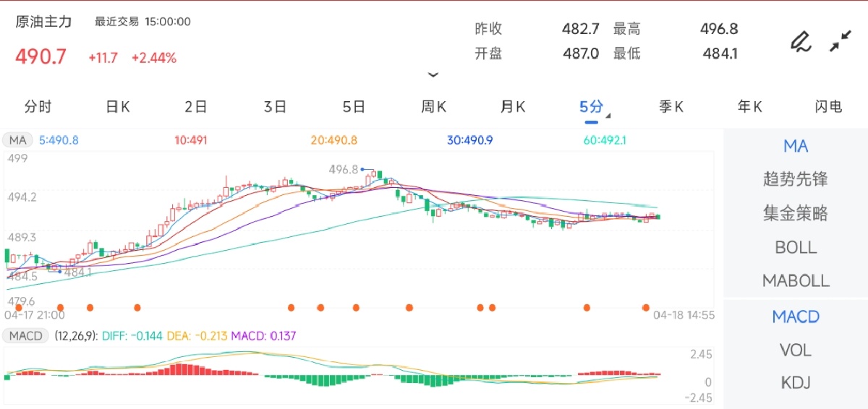Select the 月K period tab
This screenshot has height=409, width=868.
(512, 107)
